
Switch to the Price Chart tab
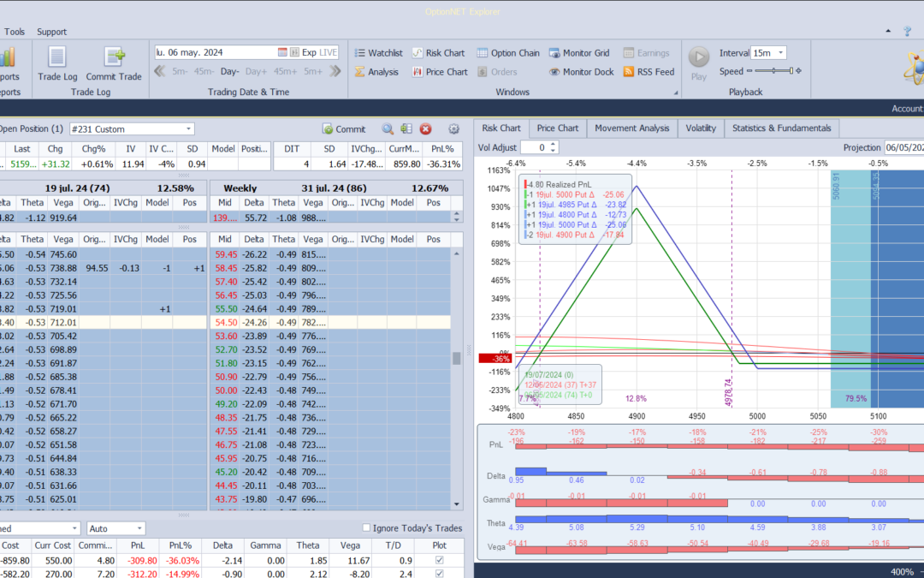click(x=558, y=128)
